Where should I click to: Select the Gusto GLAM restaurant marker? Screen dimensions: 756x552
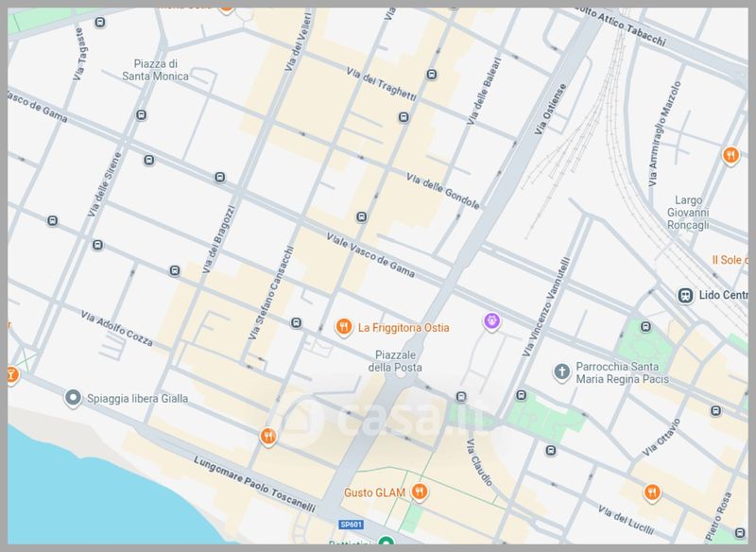coord(420,492)
